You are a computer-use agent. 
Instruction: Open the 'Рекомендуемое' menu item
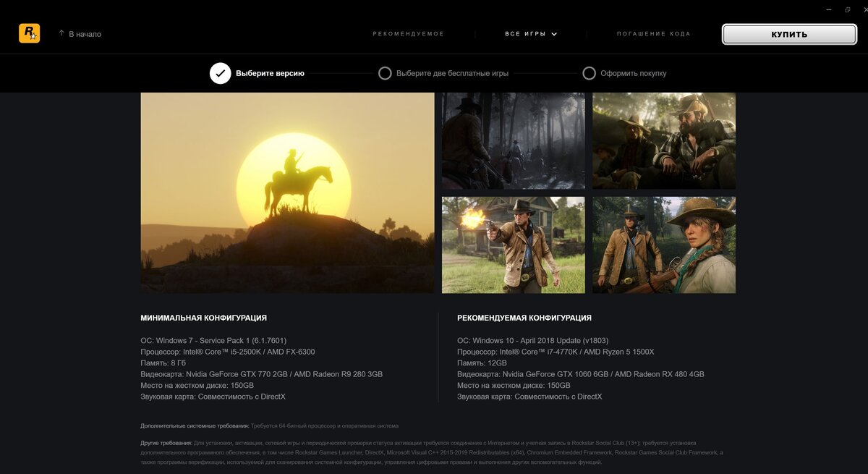[408, 34]
